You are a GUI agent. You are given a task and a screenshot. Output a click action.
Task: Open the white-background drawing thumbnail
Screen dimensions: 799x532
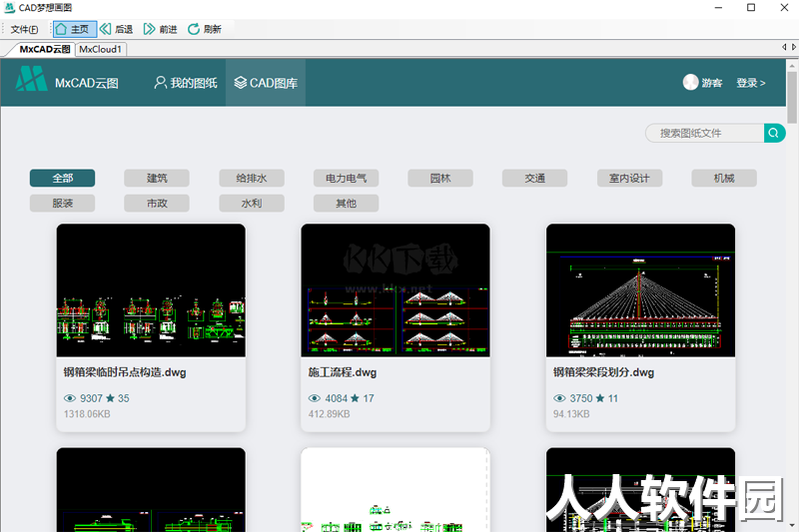396,490
